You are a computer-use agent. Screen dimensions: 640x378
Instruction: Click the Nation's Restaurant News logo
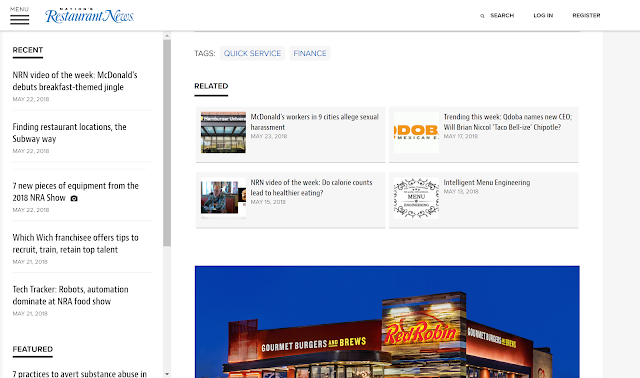point(89,15)
